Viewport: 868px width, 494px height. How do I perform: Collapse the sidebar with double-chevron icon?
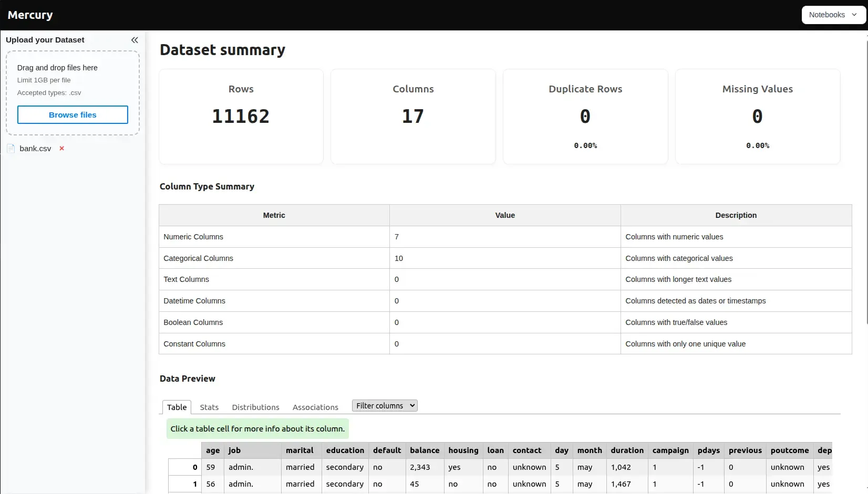click(135, 40)
